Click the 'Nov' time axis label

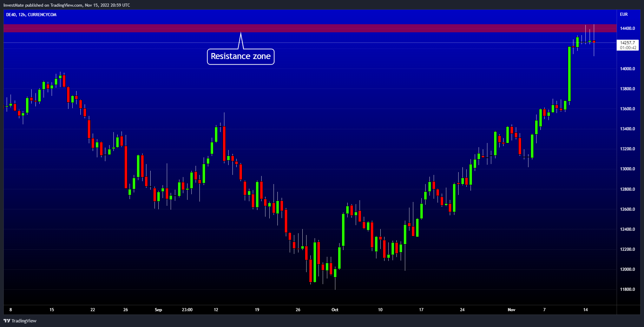pyautogui.click(x=512, y=310)
